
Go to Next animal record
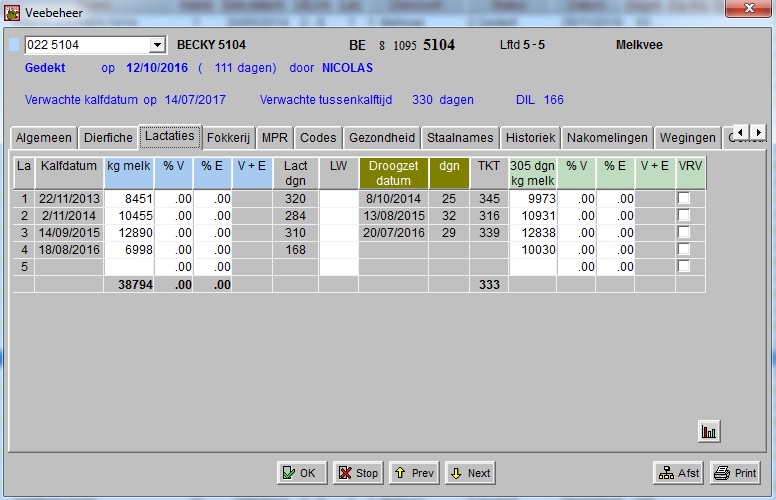coord(470,473)
